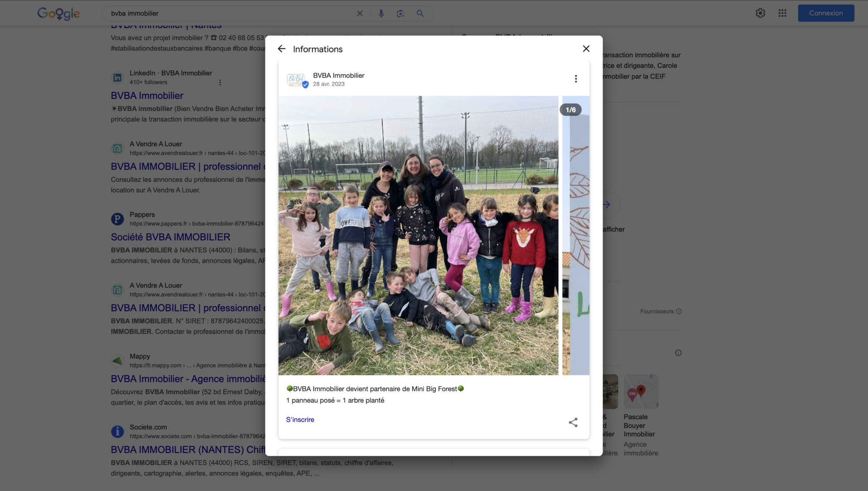Open the Fournisseurs info tooltip icon
Image resolution: width=868 pixels, height=491 pixels.
679,311
